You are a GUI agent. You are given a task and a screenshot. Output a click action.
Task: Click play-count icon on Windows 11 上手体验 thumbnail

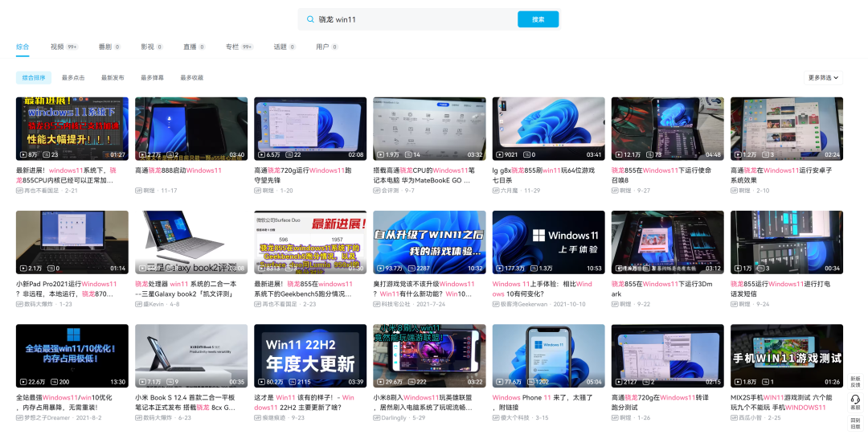499,269
